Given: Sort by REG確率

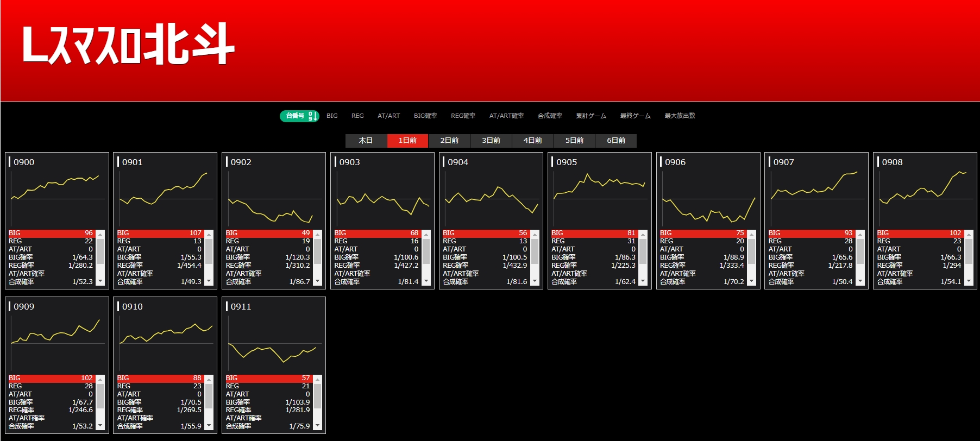Looking at the screenshot, I should 463,116.
